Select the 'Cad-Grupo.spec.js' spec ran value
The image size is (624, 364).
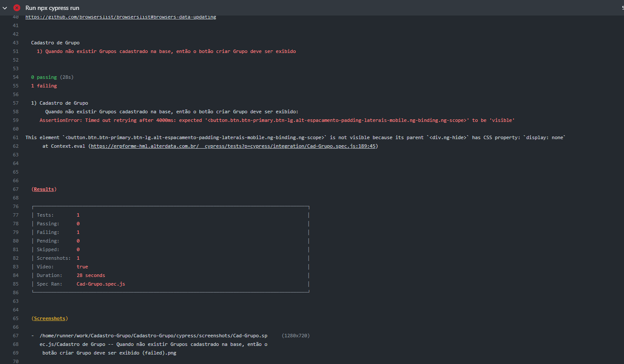click(101, 284)
